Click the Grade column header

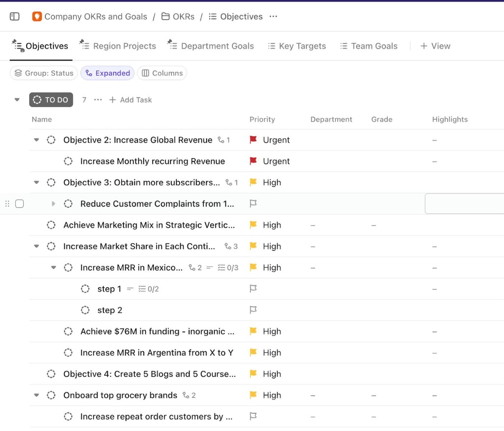tap(382, 119)
